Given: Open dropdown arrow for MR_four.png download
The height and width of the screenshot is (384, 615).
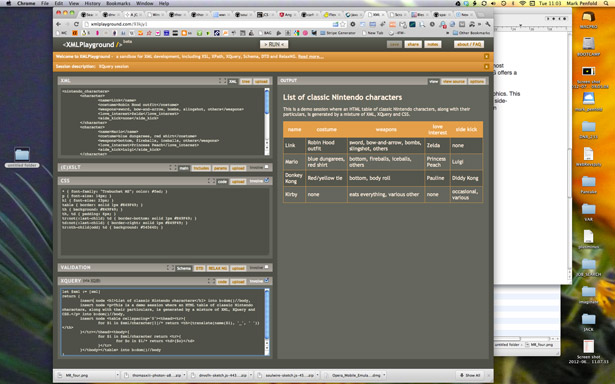Looking at the screenshot, I should [117, 375].
